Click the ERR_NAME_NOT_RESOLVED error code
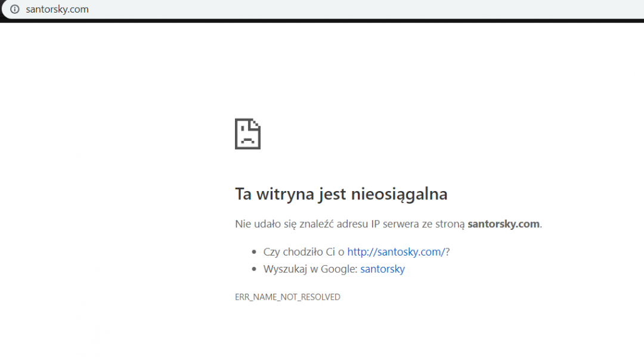Image resolution: width=644 pixels, height=357 pixels. tap(287, 297)
